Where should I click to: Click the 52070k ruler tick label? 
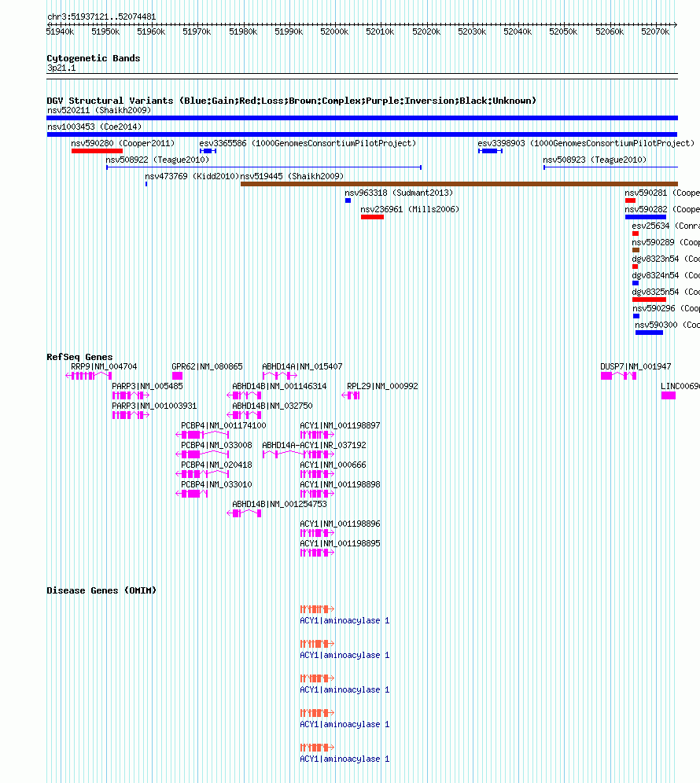coord(655,31)
